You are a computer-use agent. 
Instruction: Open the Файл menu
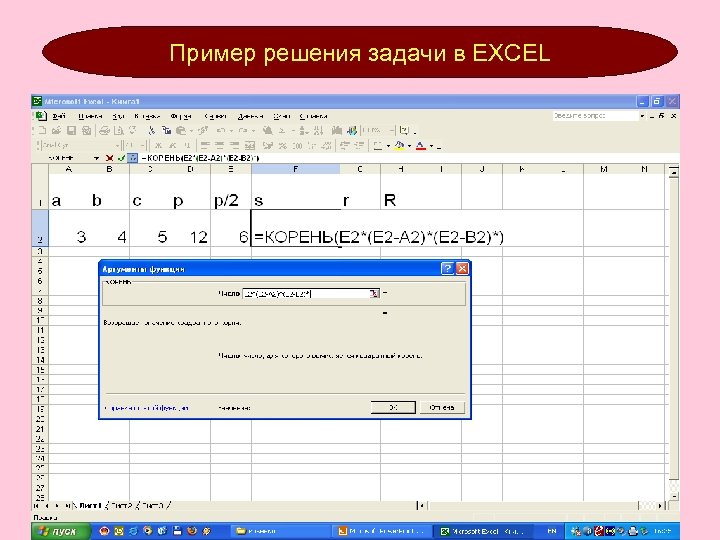click(59, 116)
